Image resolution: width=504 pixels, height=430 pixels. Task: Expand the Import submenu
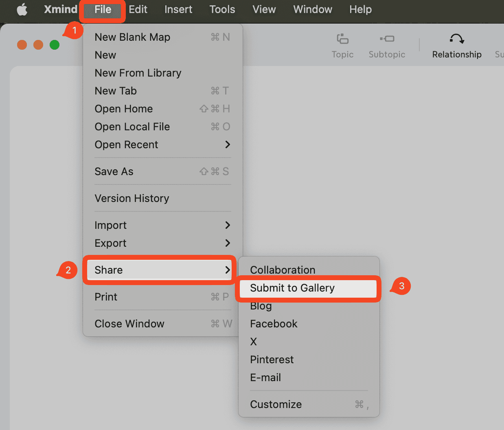[x=163, y=225]
